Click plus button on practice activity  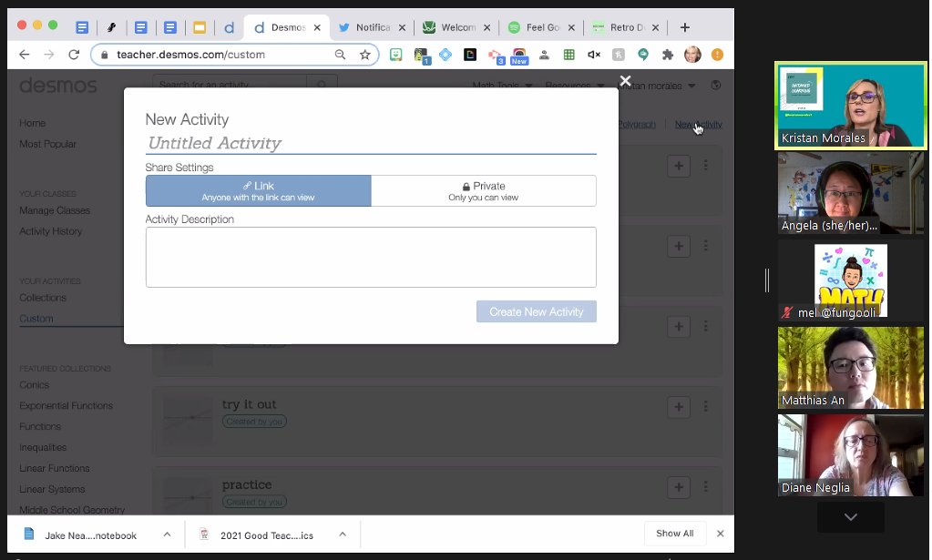click(678, 487)
